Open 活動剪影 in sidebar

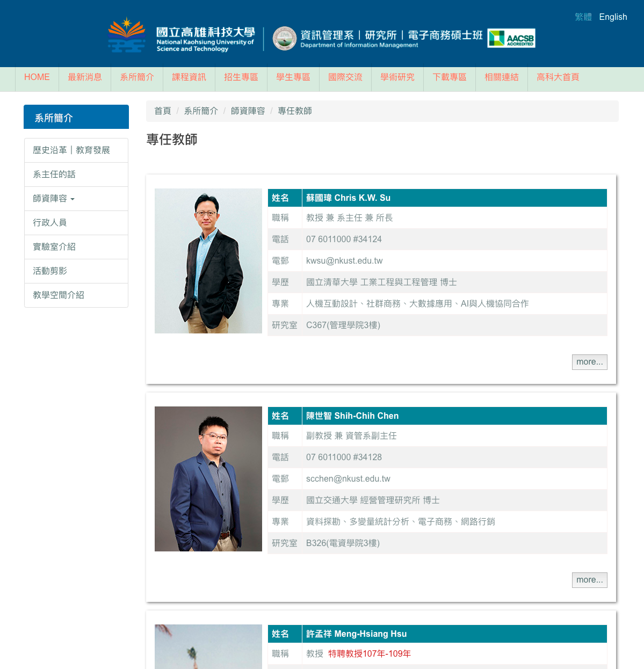click(76, 271)
